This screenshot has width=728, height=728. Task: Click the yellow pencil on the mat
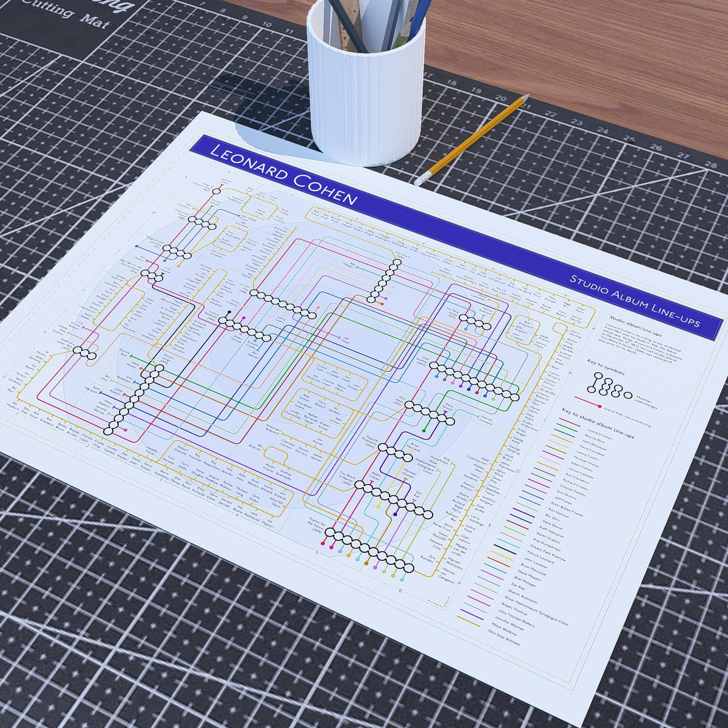click(471, 139)
